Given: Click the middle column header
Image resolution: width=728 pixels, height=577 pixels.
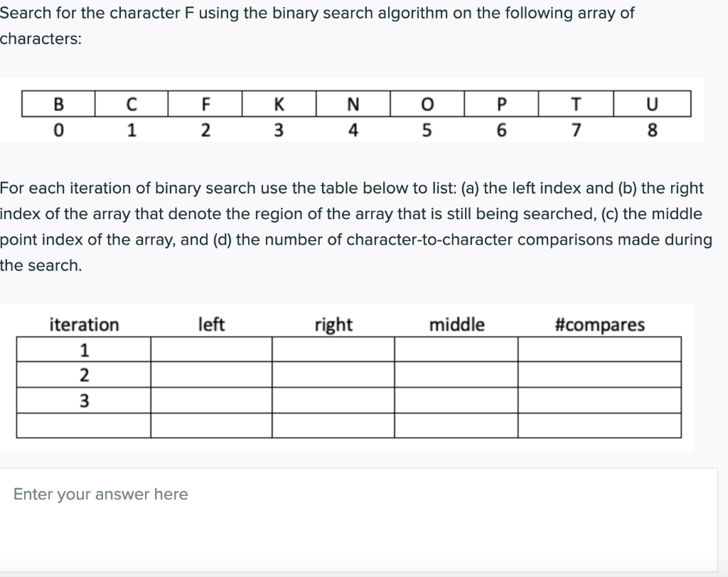Looking at the screenshot, I should click(x=456, y=324).
